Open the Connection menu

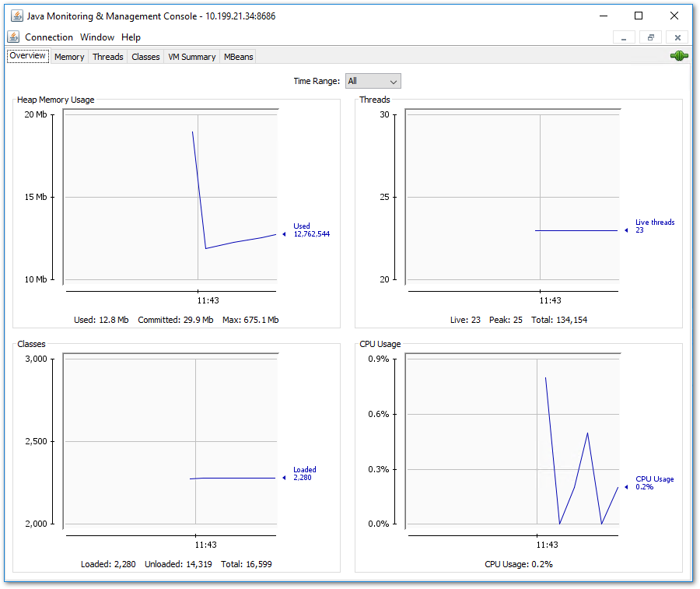49,37
